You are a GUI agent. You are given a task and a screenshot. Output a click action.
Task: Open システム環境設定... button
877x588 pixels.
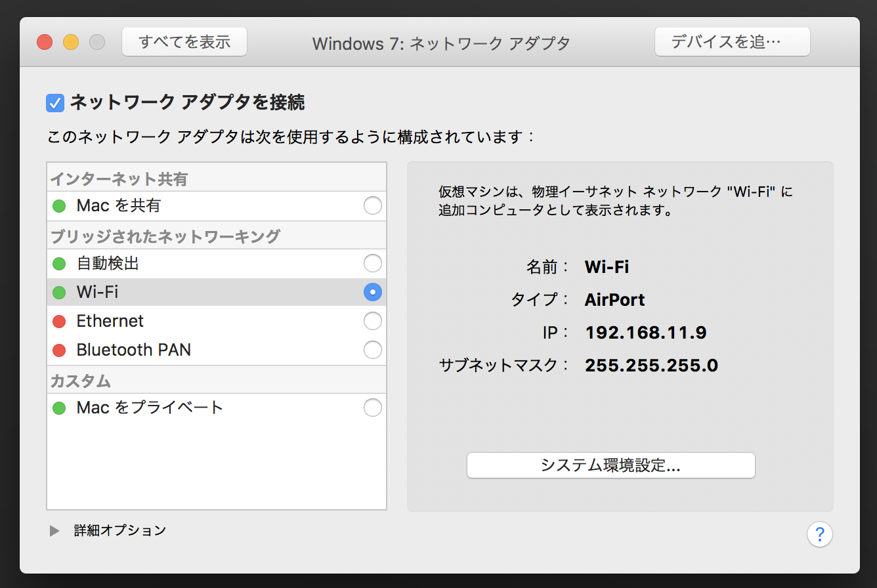(610, 465)
